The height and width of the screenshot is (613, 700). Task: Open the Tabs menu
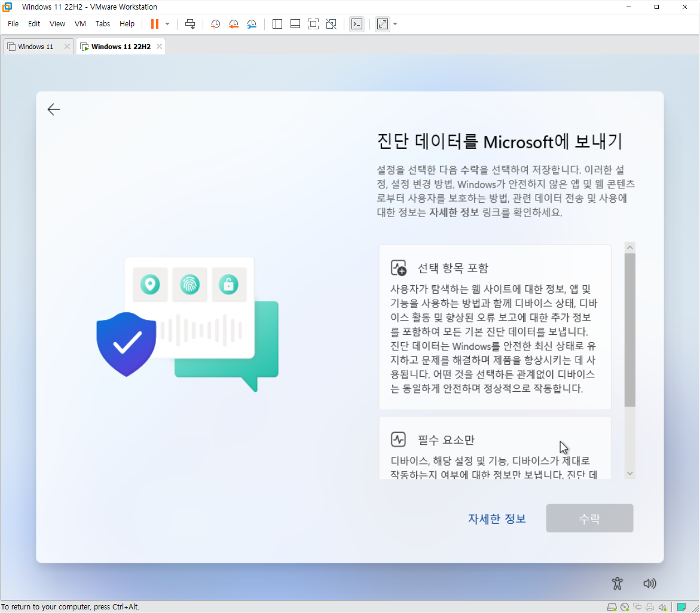(x=103, y=24)
